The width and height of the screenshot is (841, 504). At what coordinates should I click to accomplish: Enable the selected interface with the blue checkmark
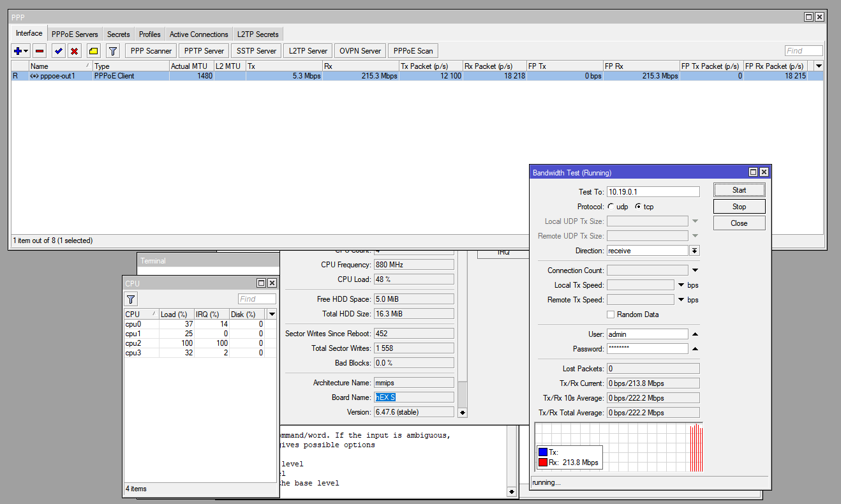click(x=59, y=51)
